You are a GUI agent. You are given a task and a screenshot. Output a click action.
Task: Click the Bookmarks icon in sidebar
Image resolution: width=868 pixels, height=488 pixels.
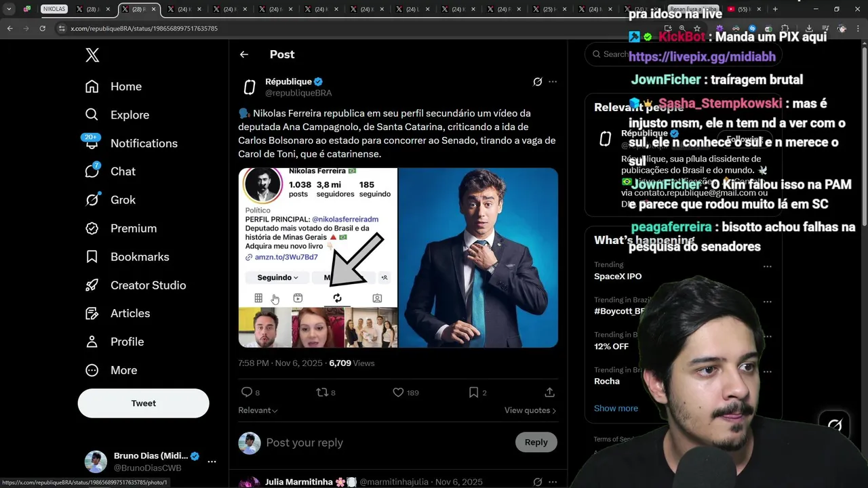coord(92,257)
